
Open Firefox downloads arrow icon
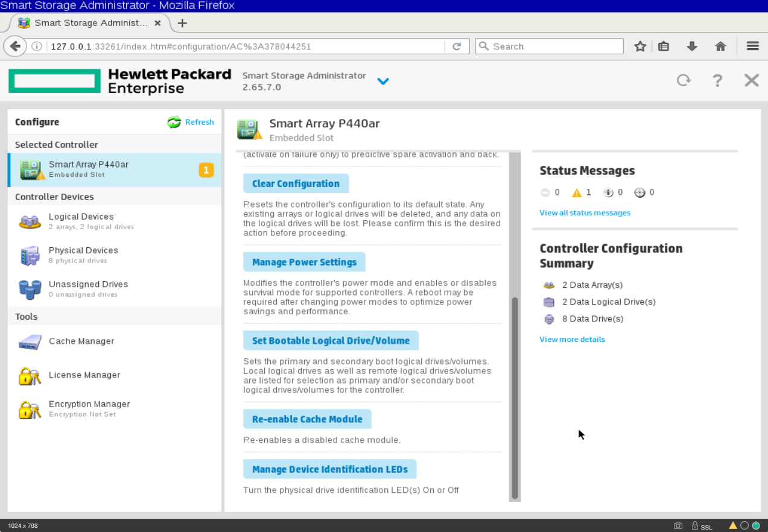[692, 46]
